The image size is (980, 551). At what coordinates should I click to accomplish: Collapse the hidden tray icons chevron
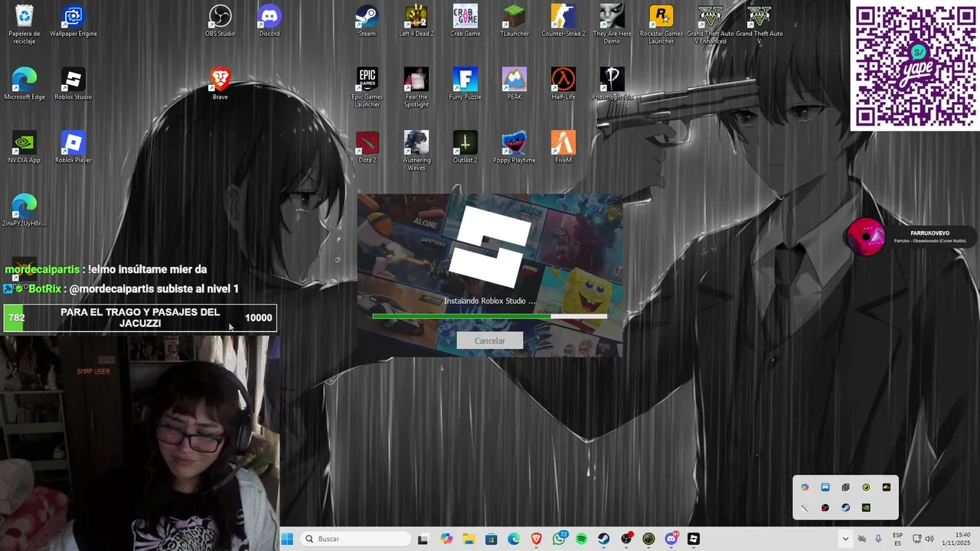pyautogui.click(x=845, y=539)
